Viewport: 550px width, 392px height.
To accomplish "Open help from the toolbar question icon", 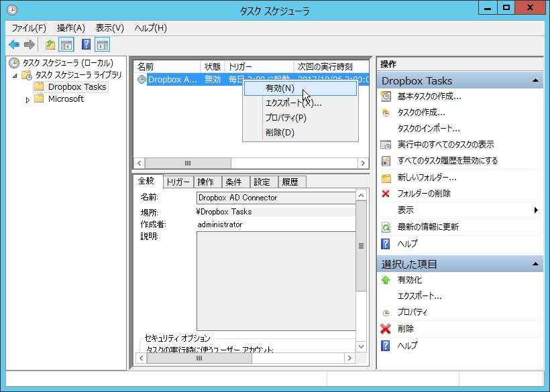I will (86, 44).
